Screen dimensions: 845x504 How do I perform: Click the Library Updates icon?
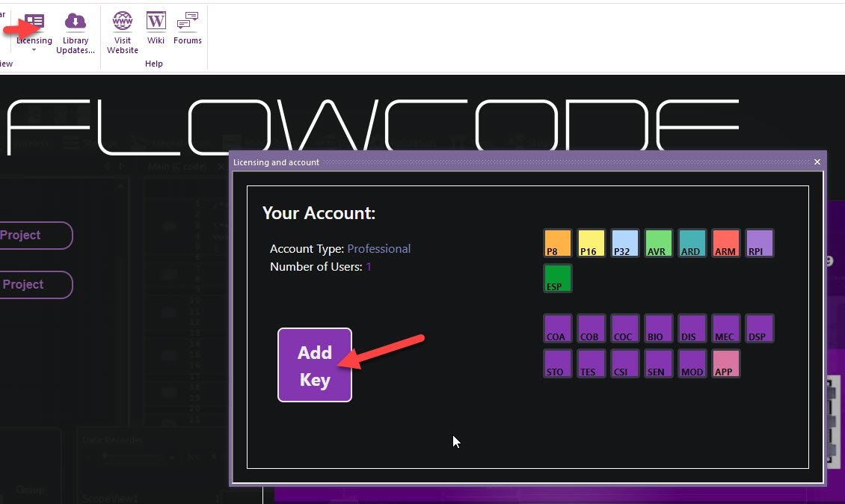(x=76, y=23)
